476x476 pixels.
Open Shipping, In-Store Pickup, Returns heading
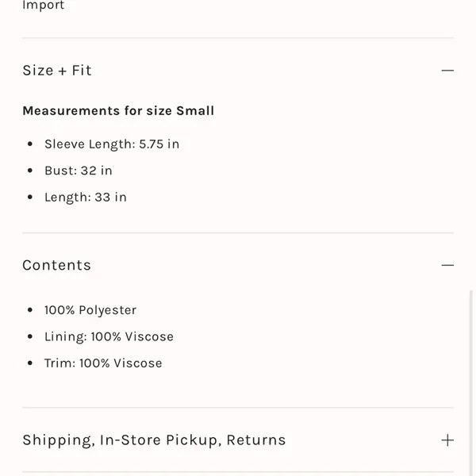(x=154, y=440)
